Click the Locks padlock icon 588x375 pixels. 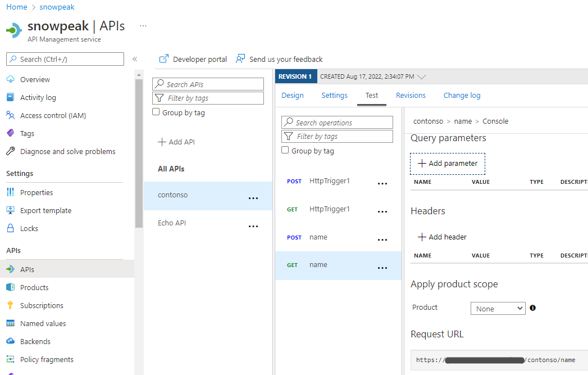pos(11,228)
